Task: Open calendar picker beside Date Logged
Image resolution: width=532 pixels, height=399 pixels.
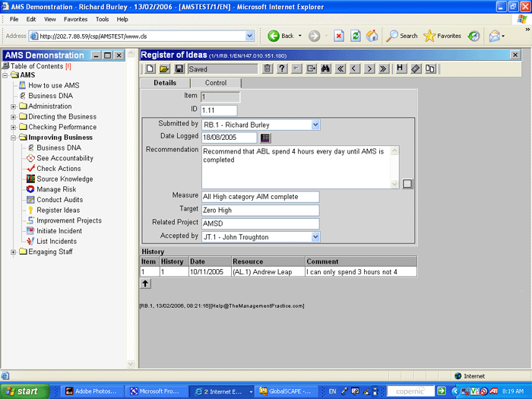Action: click(x=265, y=138)
